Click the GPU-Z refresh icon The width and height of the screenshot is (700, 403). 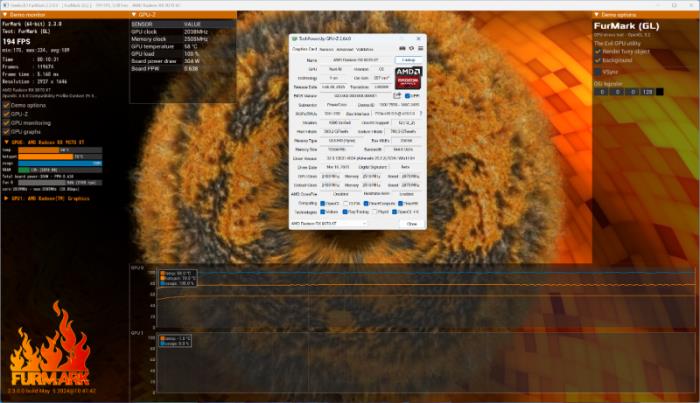coord(411,48)
